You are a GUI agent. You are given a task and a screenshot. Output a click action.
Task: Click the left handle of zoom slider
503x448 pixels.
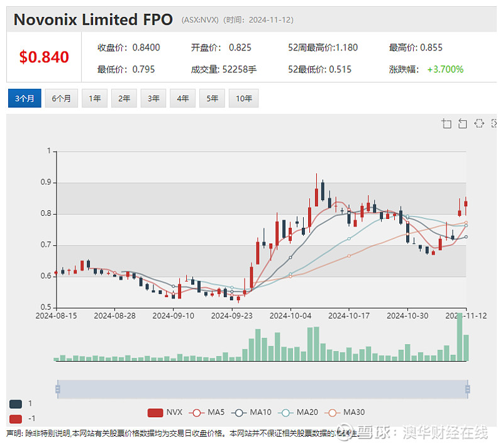pyautogui.click(x=57, y=389)
